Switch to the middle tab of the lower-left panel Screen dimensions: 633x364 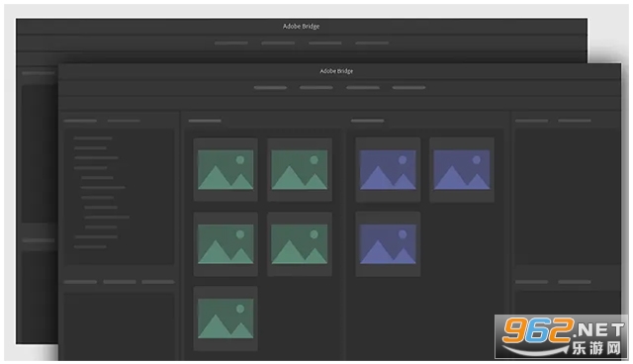[120, 282]
